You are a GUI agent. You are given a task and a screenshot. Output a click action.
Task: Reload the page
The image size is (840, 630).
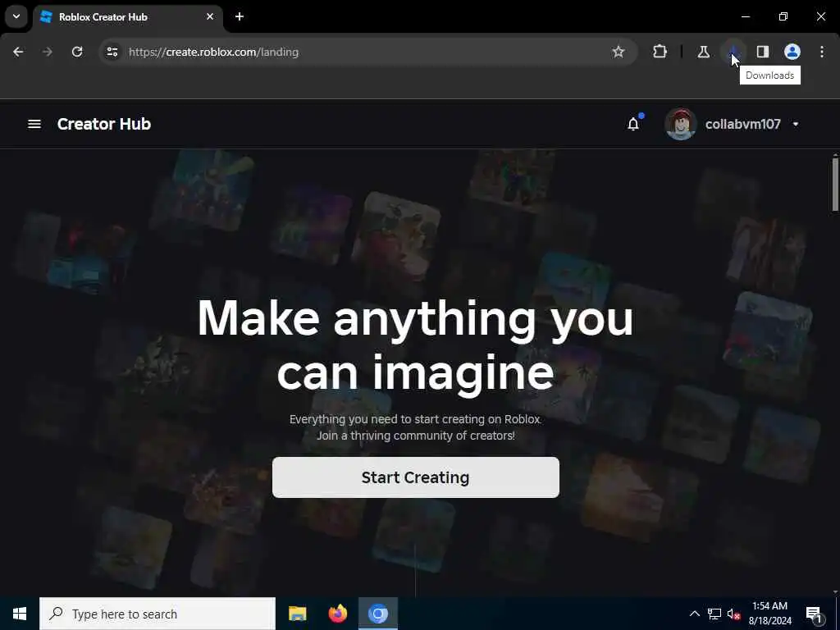tap(77, 52)
